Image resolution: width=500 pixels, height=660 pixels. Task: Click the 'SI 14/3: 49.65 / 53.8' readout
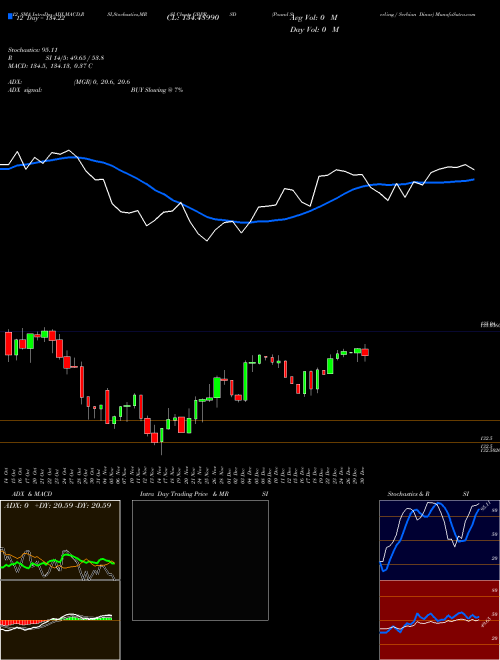[x=75, y=58]
